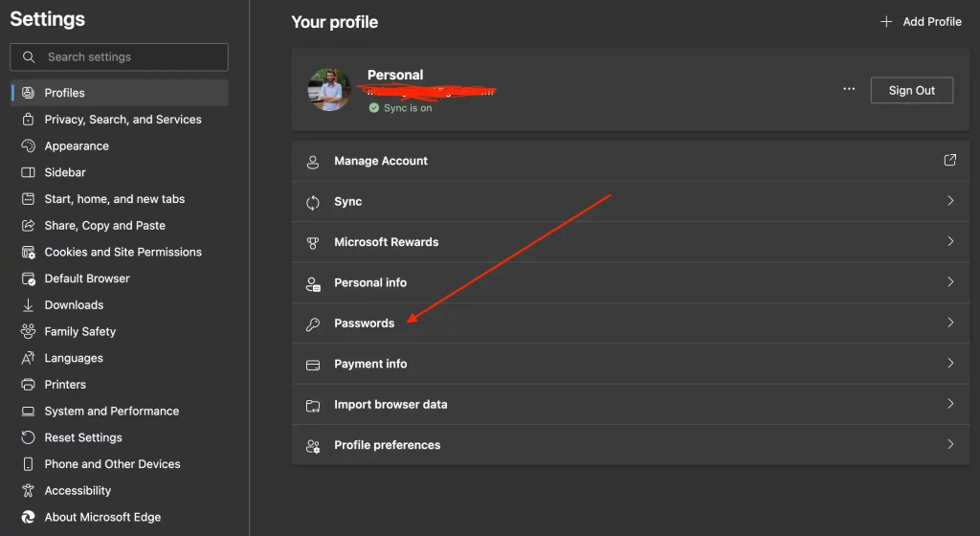Click the green Sync is on checkmark
Viewport: 980px width, 536px height.
click(x=374, y=107)
